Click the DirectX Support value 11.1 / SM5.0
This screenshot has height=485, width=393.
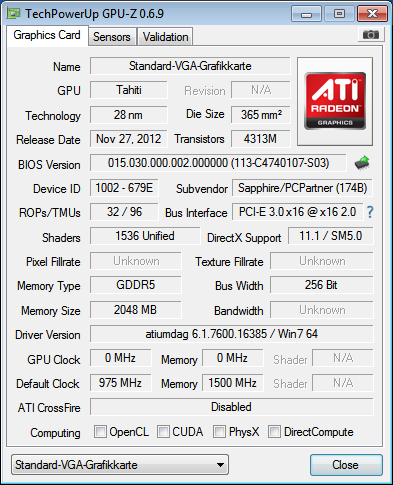[331, 236]
